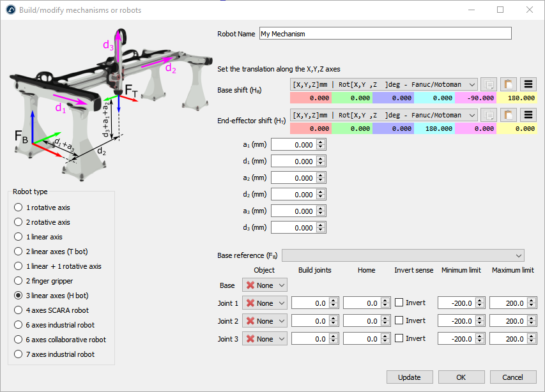Click Joint 3 Maximum limit field
The image size is (545, 392).
509,339
